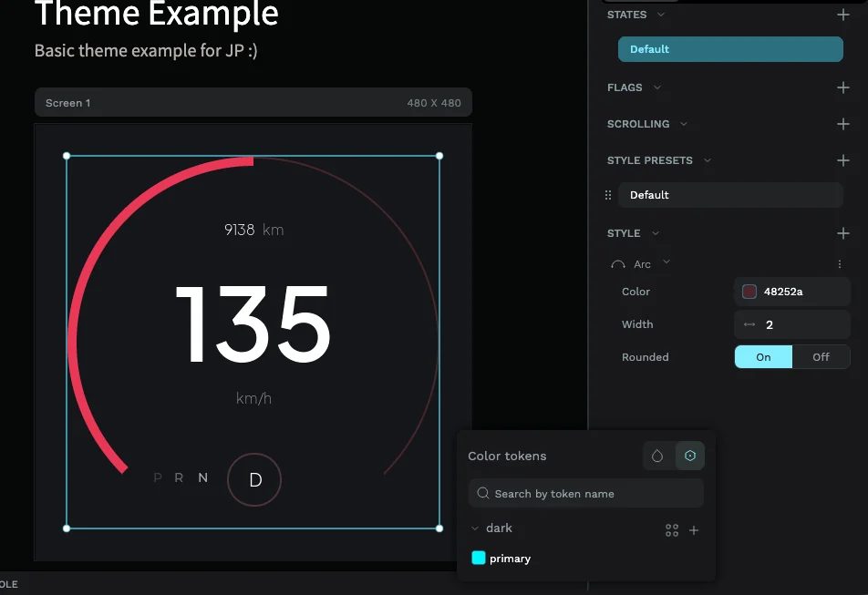Click the bottom-right selection handle of the arc
The height and width of the screenshot is (595, 868).
tap(439, 528)
